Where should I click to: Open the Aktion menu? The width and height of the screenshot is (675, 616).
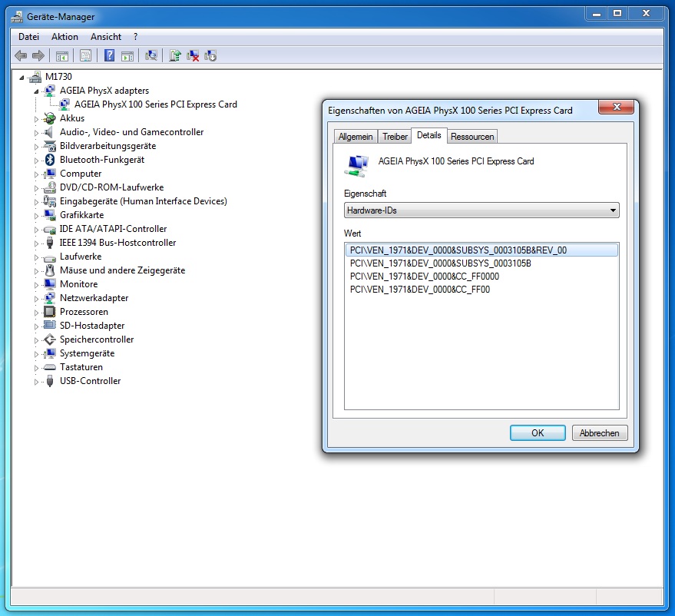[x=65, y=37]
